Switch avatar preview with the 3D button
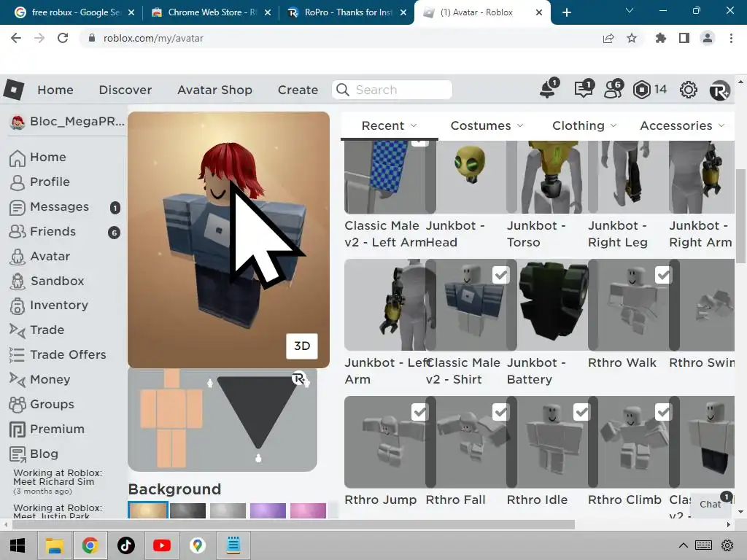 pyautogui.click(x=302, y=346)
